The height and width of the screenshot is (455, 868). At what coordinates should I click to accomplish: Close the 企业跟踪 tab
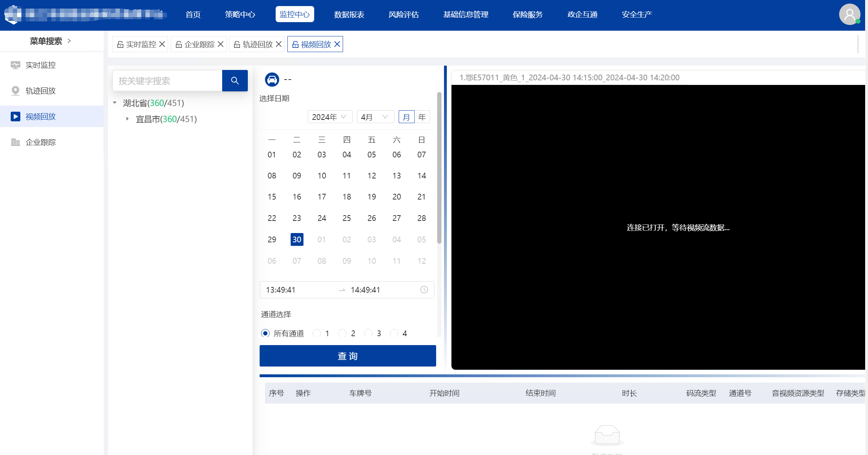221,44
